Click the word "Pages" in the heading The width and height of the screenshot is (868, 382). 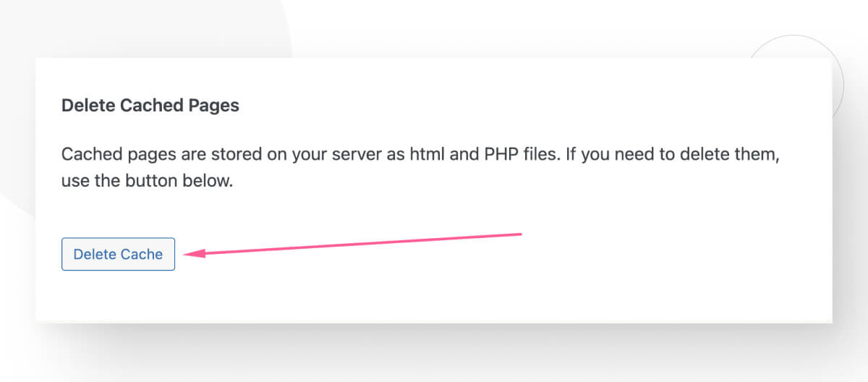coord(214,106)
